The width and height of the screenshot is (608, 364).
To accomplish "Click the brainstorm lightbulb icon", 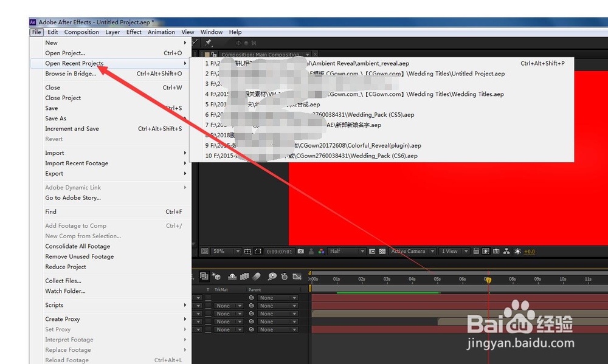I will click(x=272, y=276).
